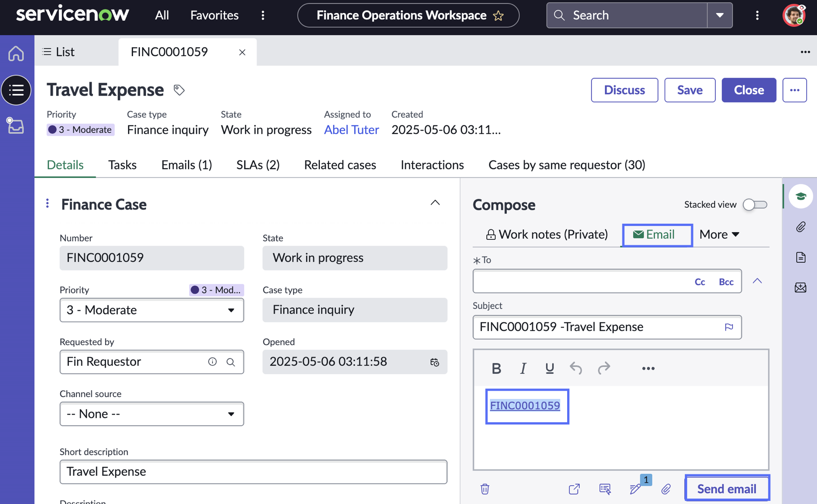This screenshot has width=817, height=504.
Task: Apply bold formatting in email editor
Action: point(496,368)
